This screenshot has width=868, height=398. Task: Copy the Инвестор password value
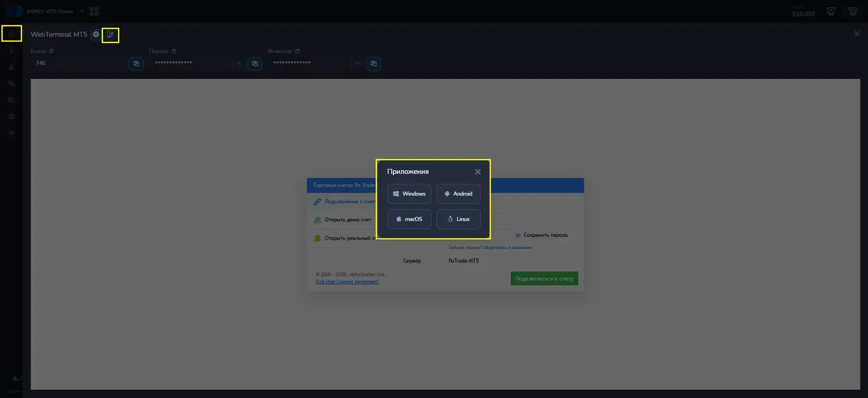point(373,64)
